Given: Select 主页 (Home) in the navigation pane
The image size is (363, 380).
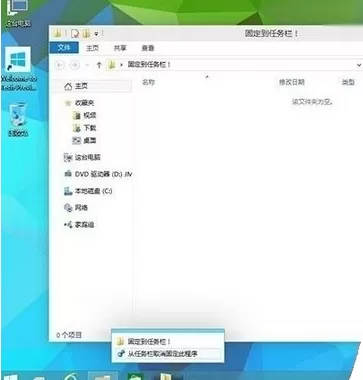Looking at the screenshot, I should pyautogui.click(x=92, y=86).
